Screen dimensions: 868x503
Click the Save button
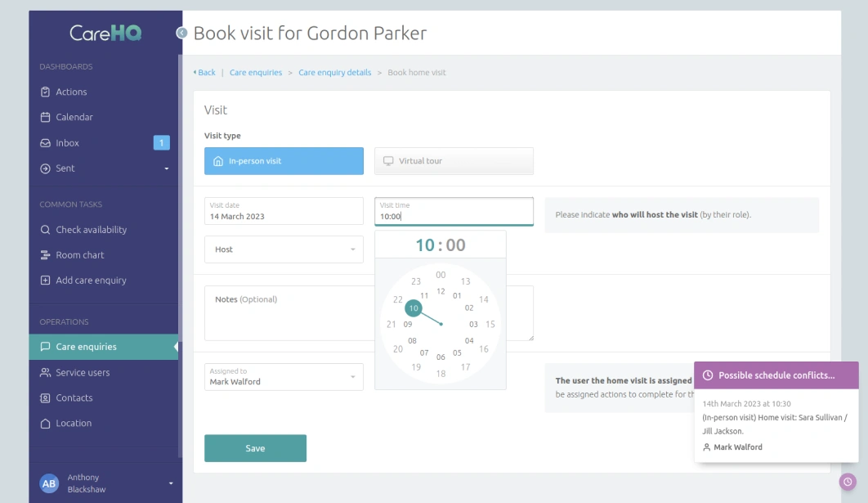[255, 448]
